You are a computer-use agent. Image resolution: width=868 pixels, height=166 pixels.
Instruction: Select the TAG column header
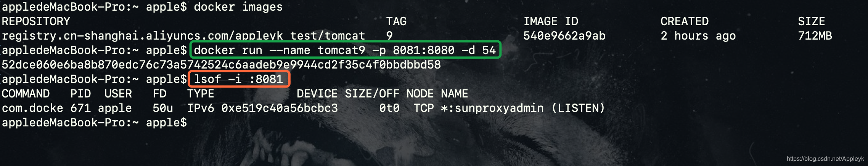point(396,21)
